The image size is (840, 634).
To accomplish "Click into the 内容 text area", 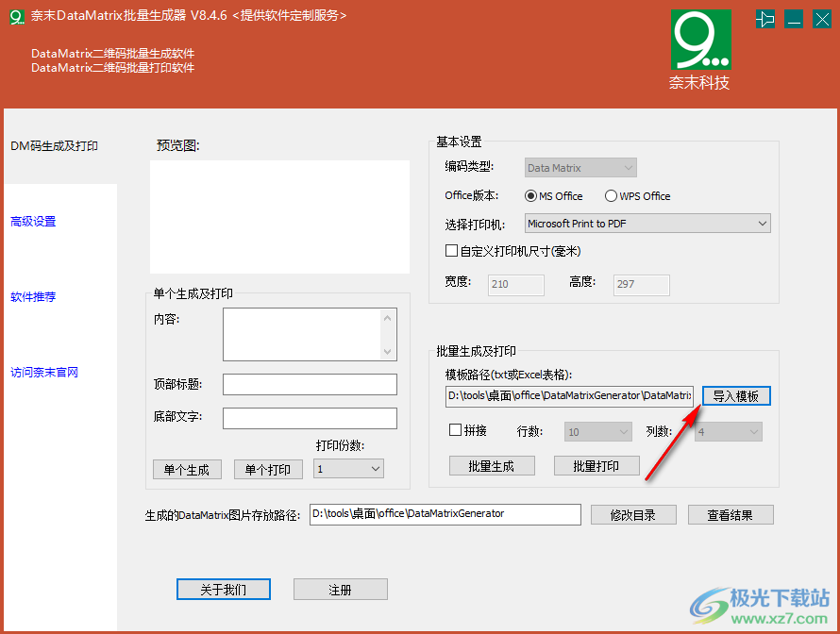I will [x=302, y=334].
